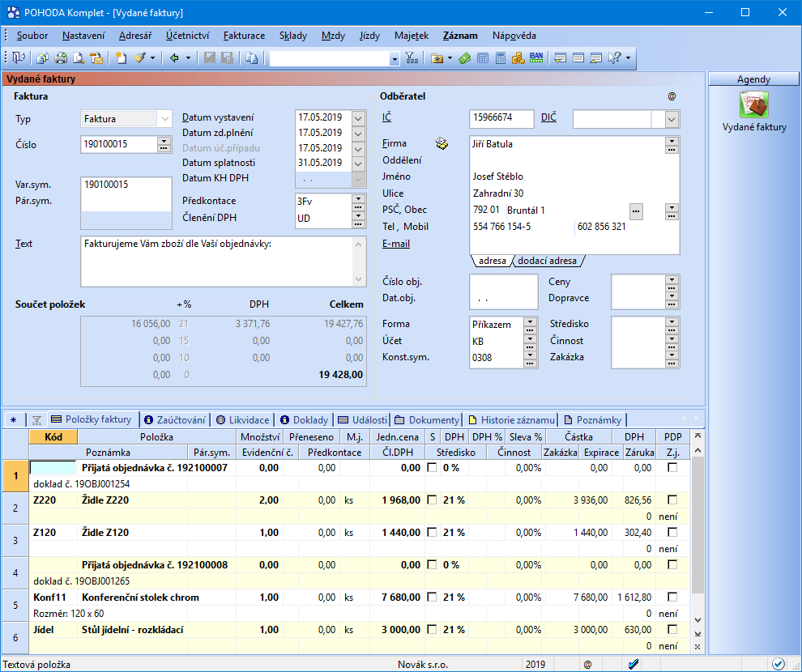Open Datum vystavení date dropdown
Viewport: 802px width, 672px height.
click(x=359, y=118)
